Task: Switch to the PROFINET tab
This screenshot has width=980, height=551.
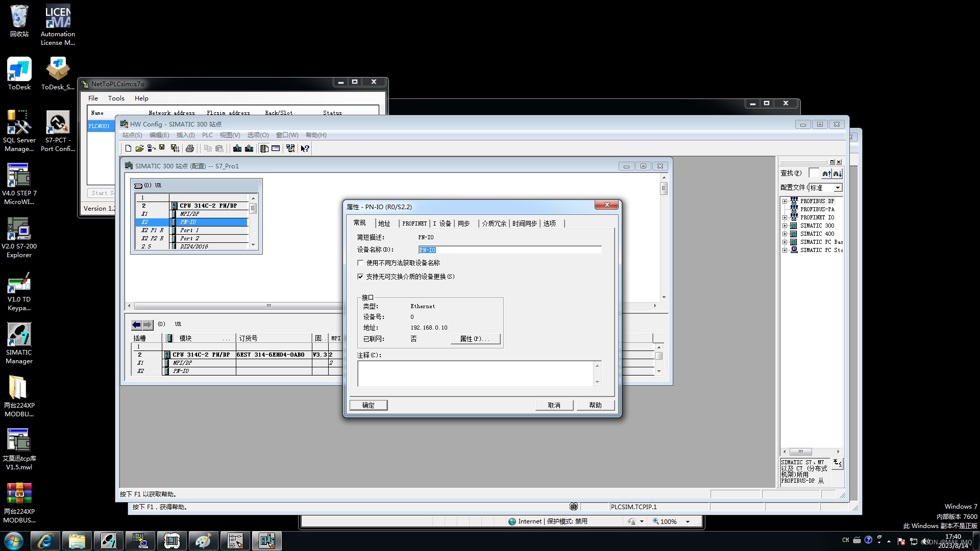Action: (414, 223)
